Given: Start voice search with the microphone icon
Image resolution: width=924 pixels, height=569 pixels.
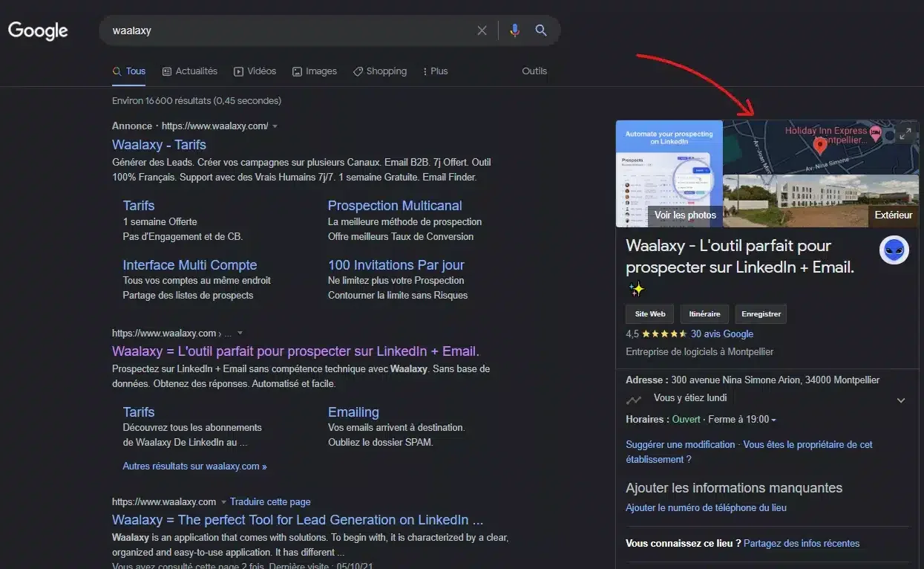Looking at the screenshot, I should tap(514, 30).
